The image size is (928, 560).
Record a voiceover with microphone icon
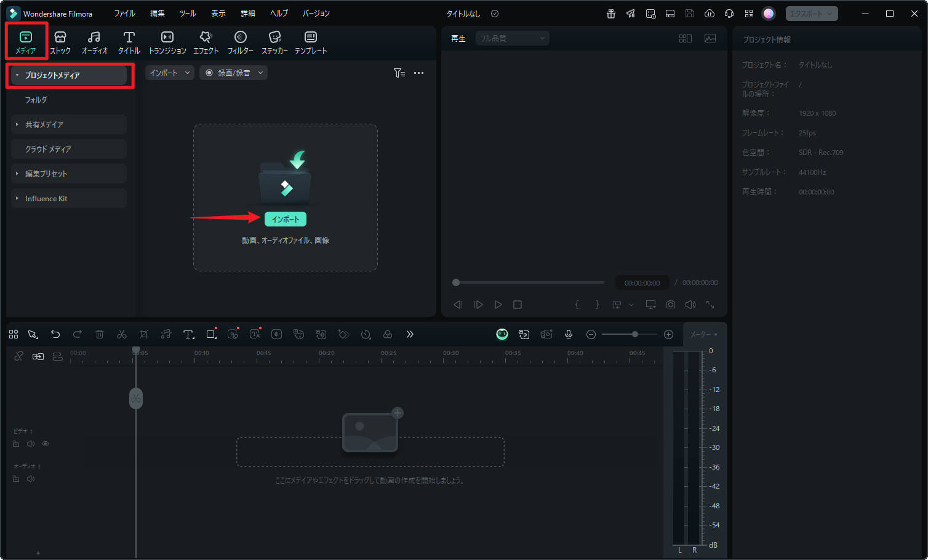[569, 334]
